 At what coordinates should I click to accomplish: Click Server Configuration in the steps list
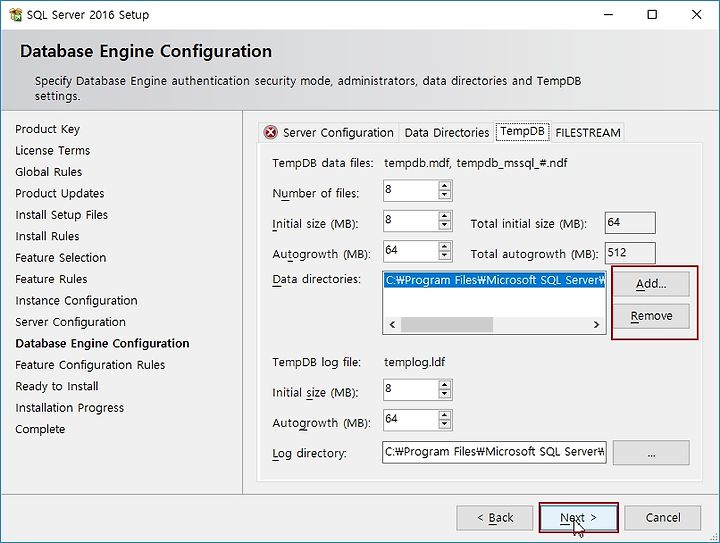(x=70, y=322)
